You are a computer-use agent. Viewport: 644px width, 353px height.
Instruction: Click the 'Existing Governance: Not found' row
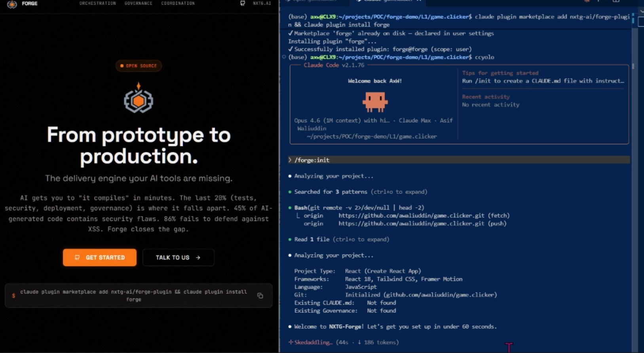click(x=345, y=311)
